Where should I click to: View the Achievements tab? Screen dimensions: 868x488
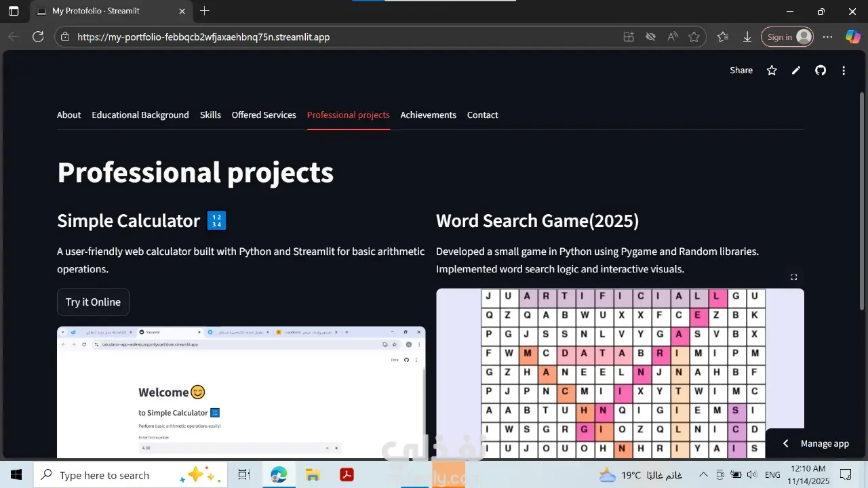[429, 115]
